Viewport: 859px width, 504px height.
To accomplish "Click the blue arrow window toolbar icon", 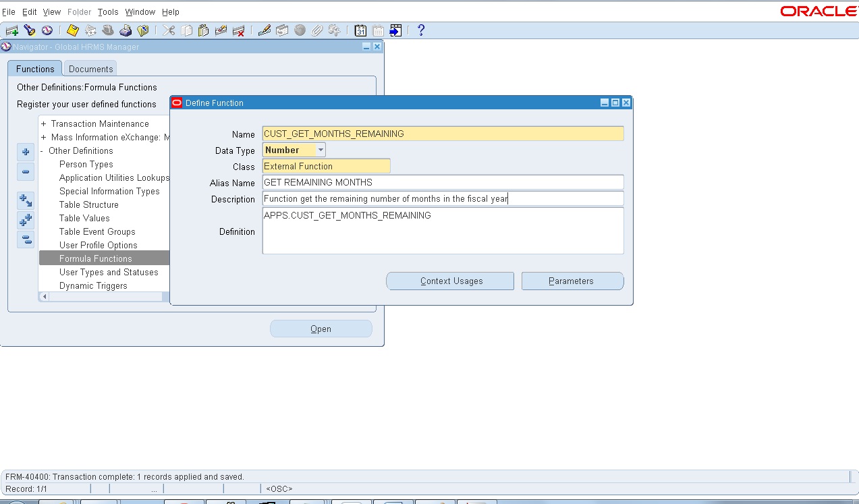I will coord(395,30).
